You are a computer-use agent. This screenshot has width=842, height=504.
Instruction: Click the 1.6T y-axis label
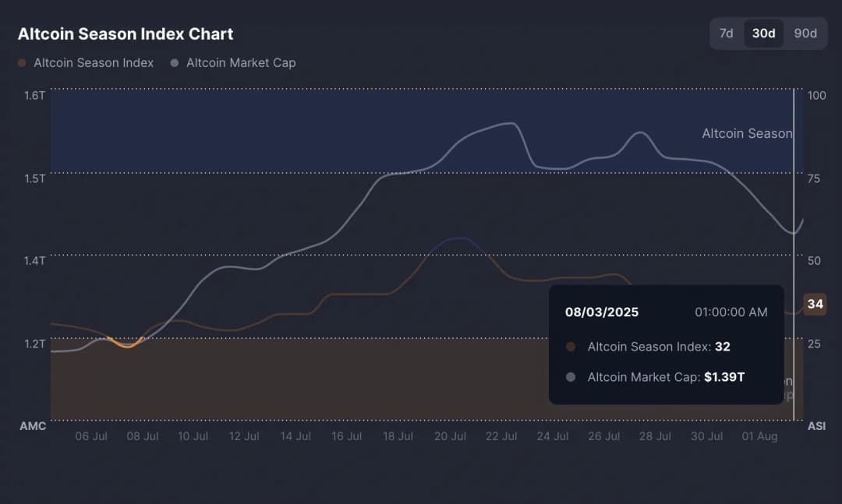click(x=35, y=95)
